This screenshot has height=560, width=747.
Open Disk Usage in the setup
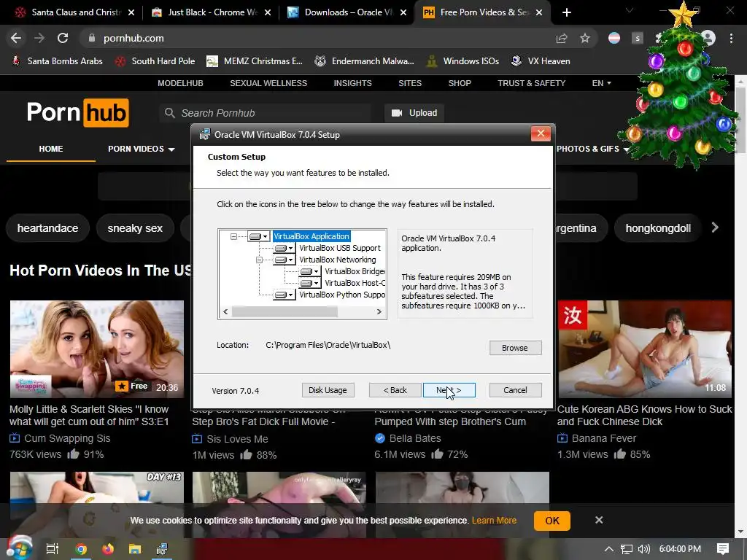[x=328, y=390]
